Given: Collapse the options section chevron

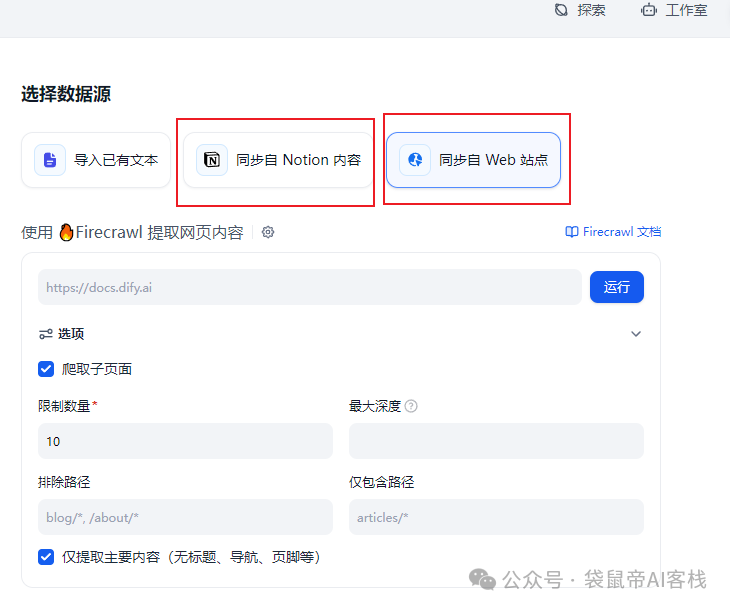Looking at the screenshot, I should coord(636,334).
